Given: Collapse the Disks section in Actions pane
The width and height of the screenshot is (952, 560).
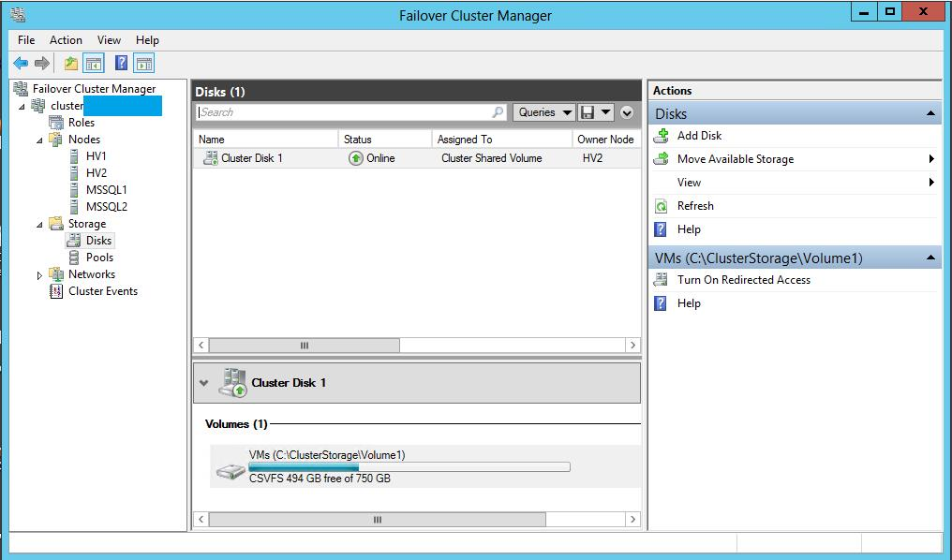Looking at the screenshot, I should [930, 114].
